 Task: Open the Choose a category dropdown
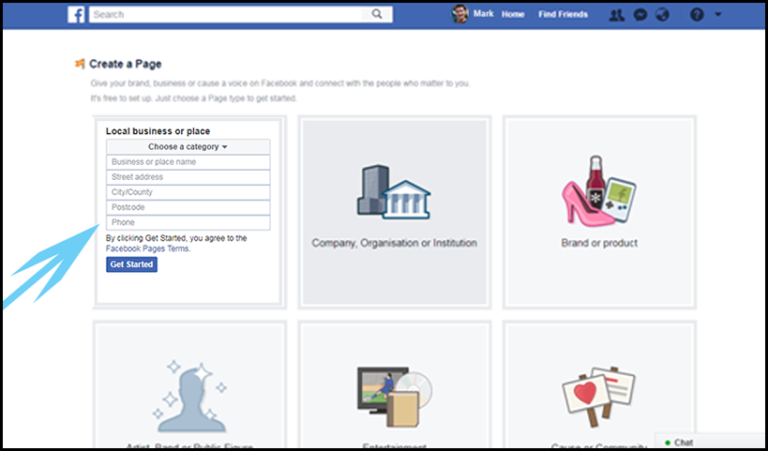tap(188, 147)
